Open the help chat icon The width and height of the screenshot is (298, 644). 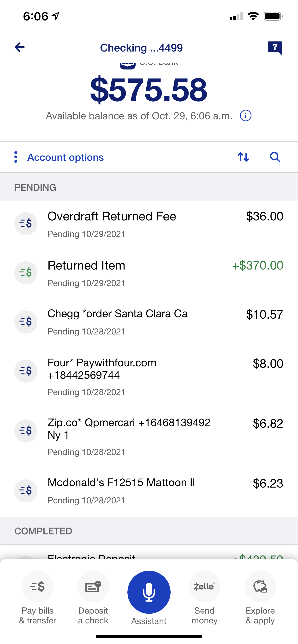point(275,47)
